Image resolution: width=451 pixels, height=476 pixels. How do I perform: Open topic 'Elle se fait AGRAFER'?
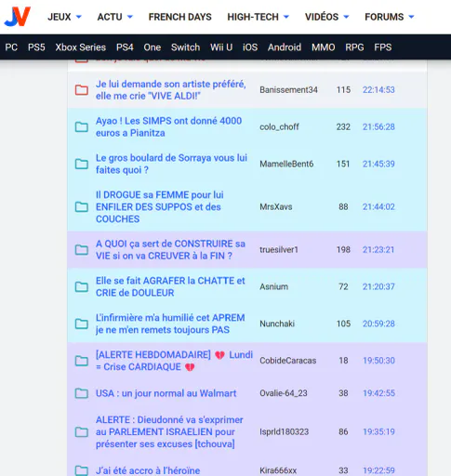pos(170,286)
